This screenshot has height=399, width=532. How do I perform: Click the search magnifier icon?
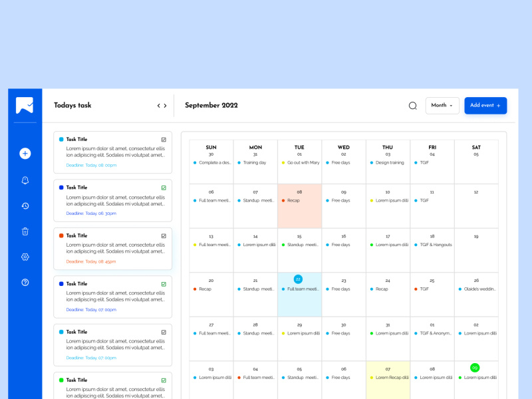coord(413,106)
